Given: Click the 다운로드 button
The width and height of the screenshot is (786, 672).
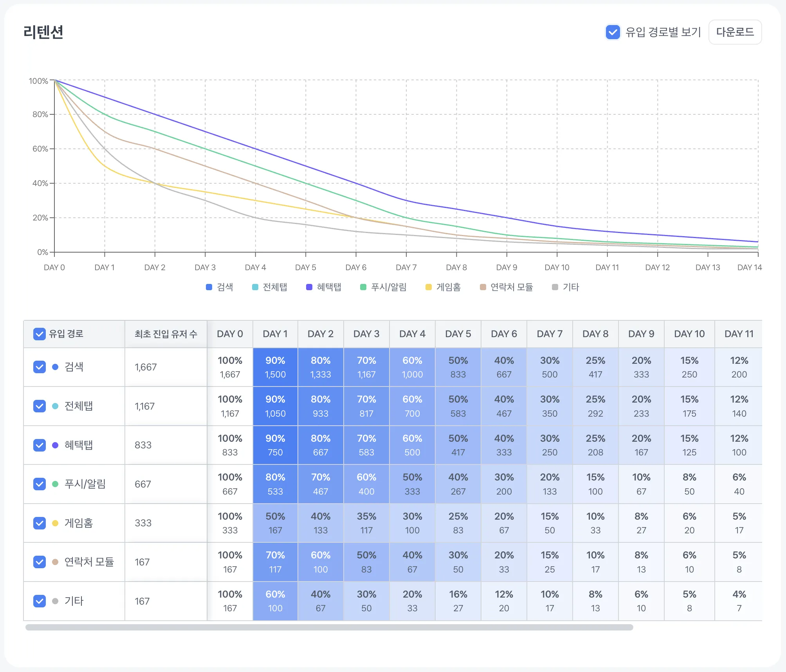Looking at the screenshot, I should coord(735,32).
